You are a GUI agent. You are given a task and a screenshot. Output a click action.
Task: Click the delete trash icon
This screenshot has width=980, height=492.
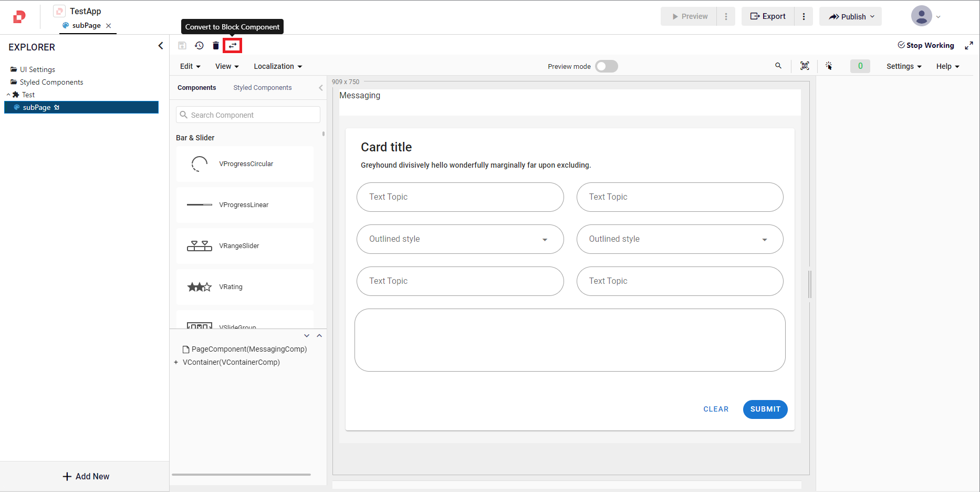point(216,46)
